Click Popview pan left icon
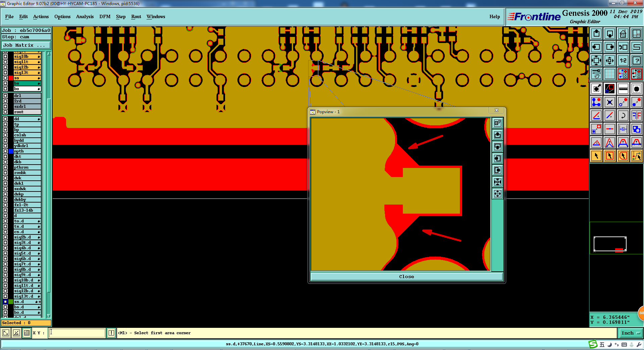Viewport: 644px width, 350px height. (497, 158)
